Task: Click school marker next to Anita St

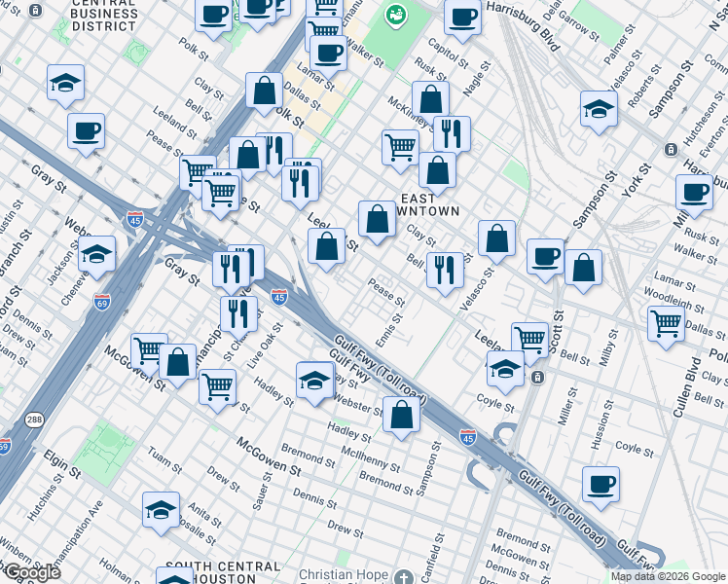Action: click(x=162, y=511)
